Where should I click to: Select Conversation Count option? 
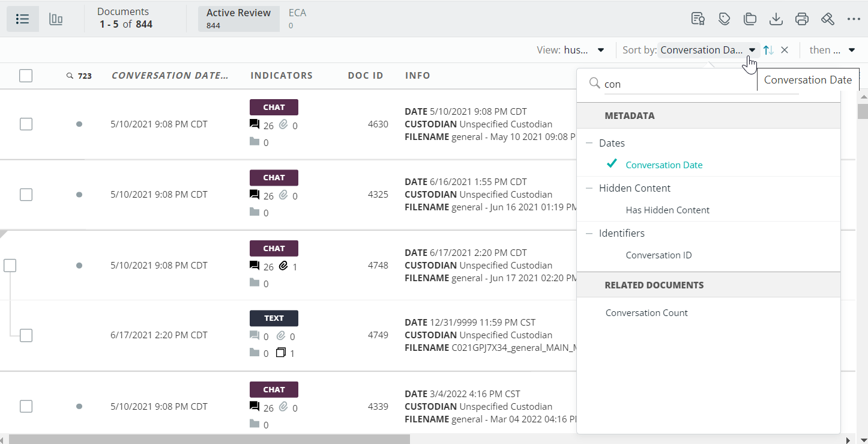point(646,313)
